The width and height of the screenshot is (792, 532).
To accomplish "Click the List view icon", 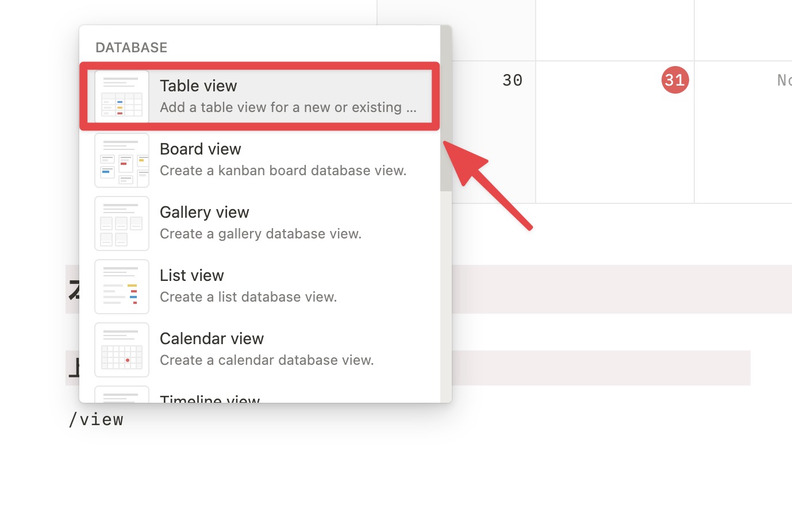I will pyautogui.click(x=122, y=287).
